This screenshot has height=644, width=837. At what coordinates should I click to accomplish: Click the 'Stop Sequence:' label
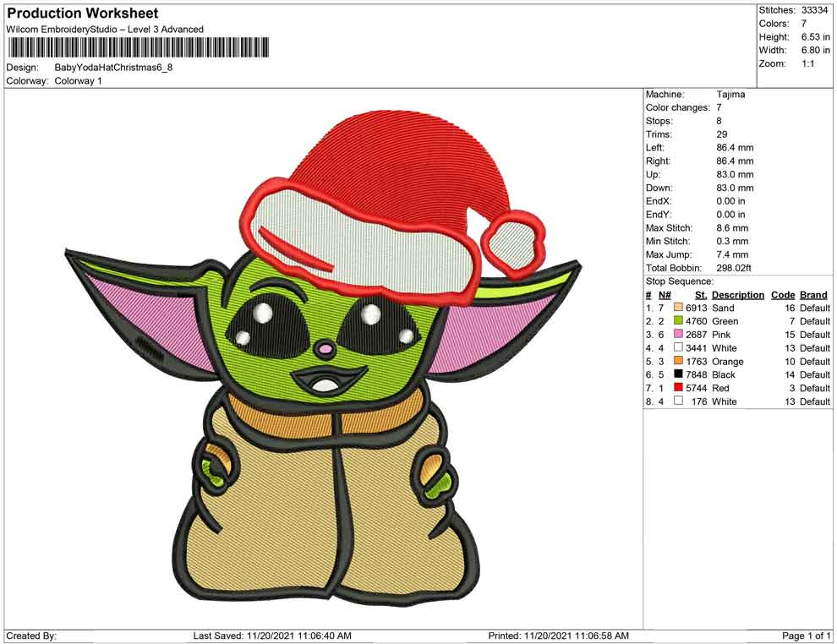click(679, 281)
